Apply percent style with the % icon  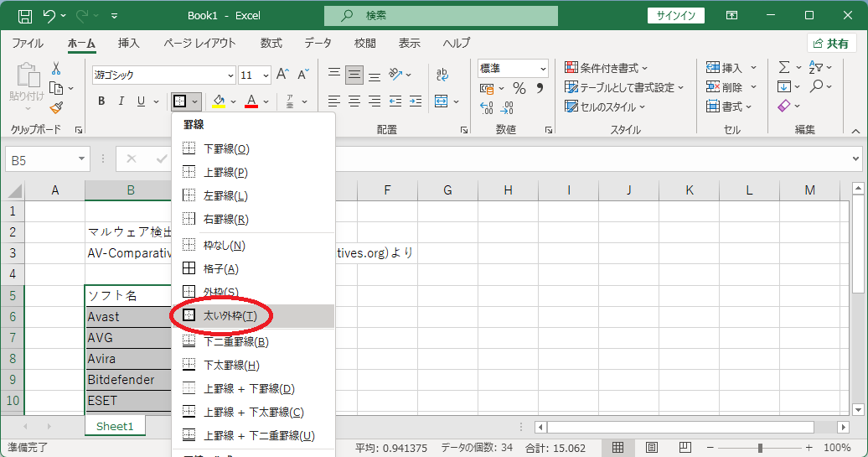tap(519, 88)
